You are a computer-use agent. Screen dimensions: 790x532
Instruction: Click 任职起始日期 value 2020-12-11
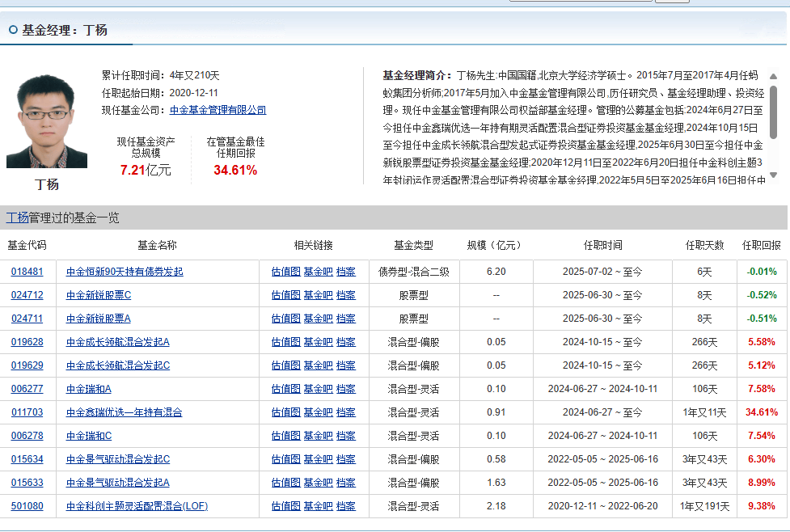point(193,93)
